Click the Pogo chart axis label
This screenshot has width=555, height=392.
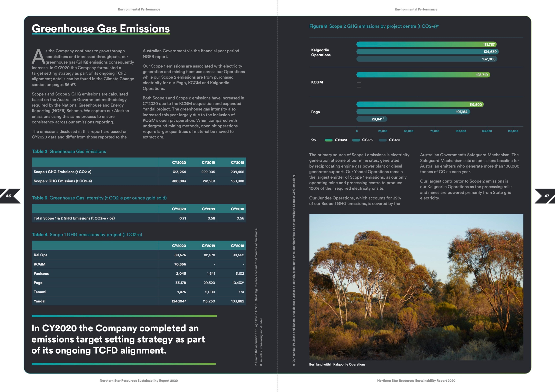315,112
